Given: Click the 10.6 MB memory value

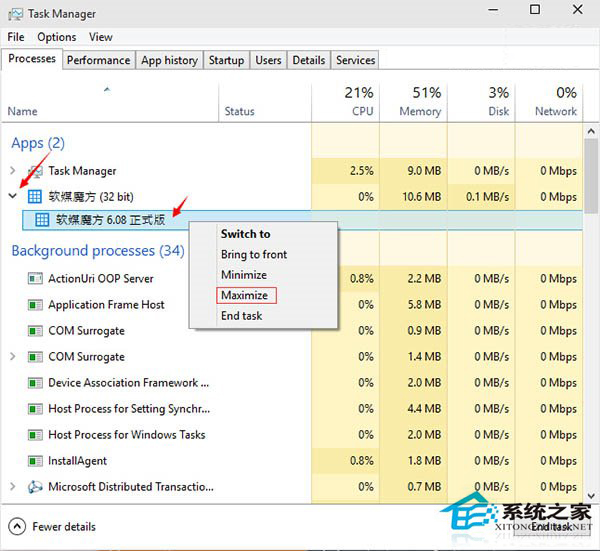Looking at the screenshot, I should [422, 197].
